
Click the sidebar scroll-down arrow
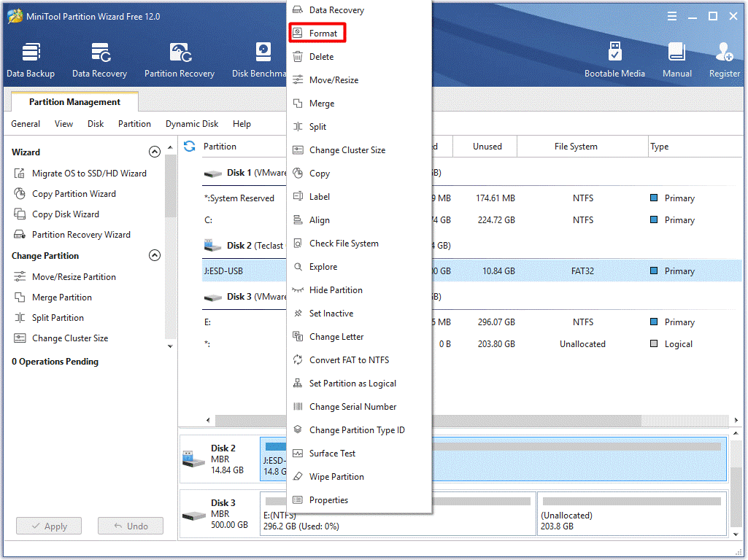pos(170,346)
